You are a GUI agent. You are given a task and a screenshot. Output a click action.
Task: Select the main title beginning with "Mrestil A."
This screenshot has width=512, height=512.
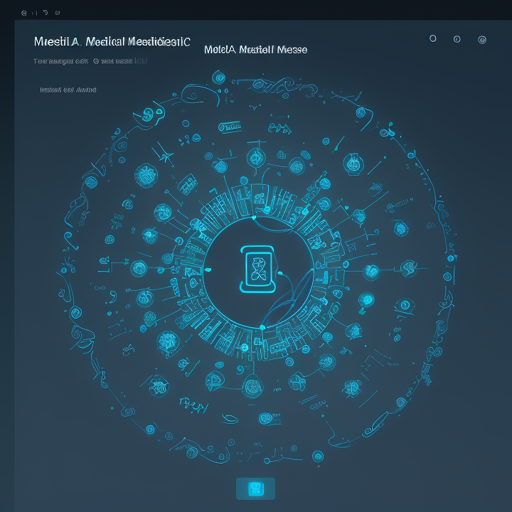click(112, 42)
